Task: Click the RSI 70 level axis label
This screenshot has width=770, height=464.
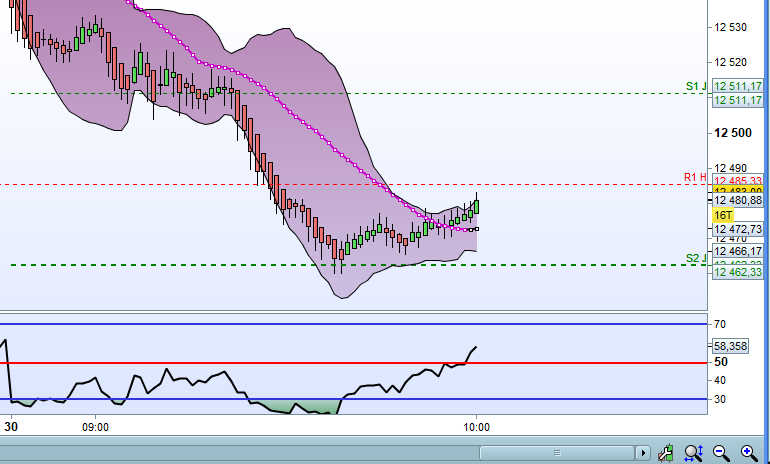Action: pyautogui.click(x=720, y=324)
